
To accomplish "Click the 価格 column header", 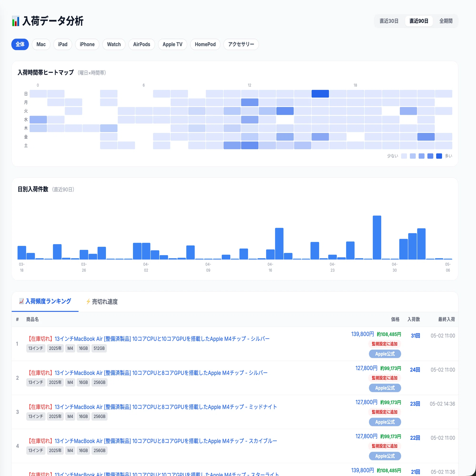I will tap(395, 319).
